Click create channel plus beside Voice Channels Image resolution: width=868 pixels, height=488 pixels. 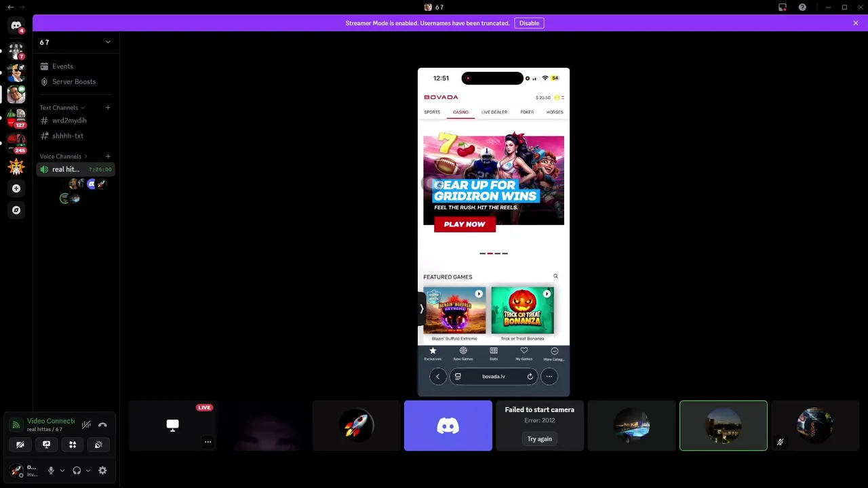(x=108, y=157)
